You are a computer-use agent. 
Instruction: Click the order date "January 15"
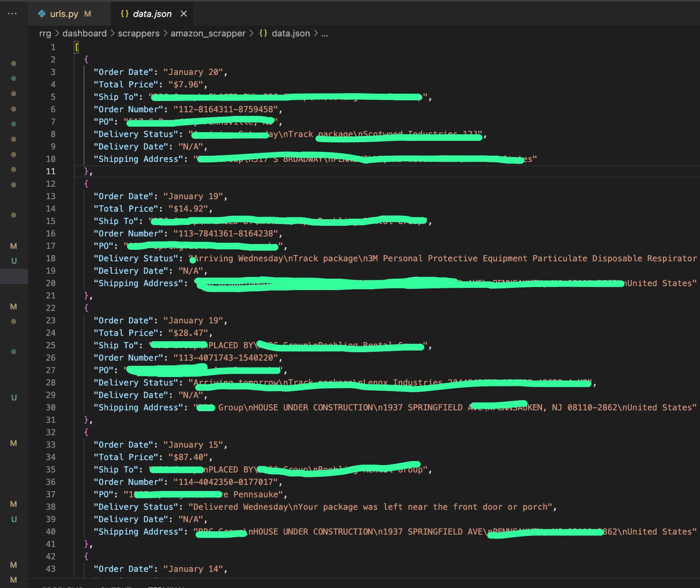pyautogui.click(x=193, y=445)
